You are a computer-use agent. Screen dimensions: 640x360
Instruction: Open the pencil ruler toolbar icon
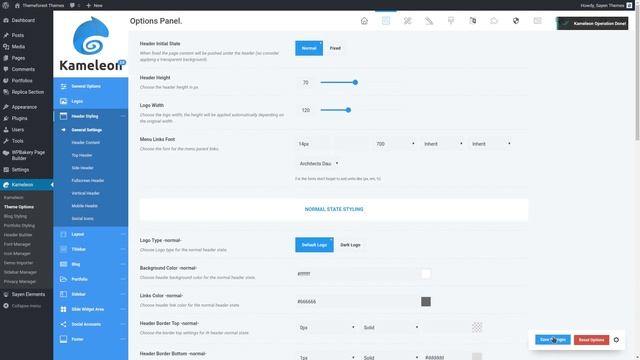pyautogui.click(x=429, y=21)
